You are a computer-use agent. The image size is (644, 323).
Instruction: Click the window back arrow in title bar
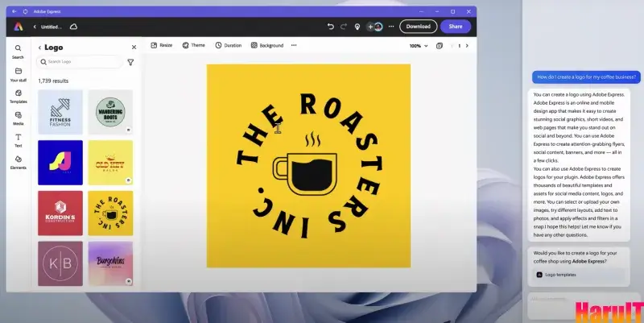(14, 11)
